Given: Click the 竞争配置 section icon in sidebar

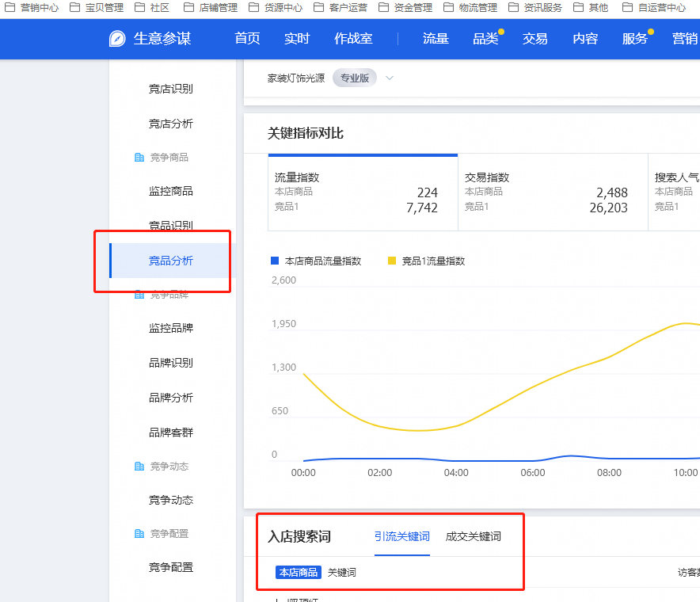Looking at the screenshot, I should tap(139, 534).
